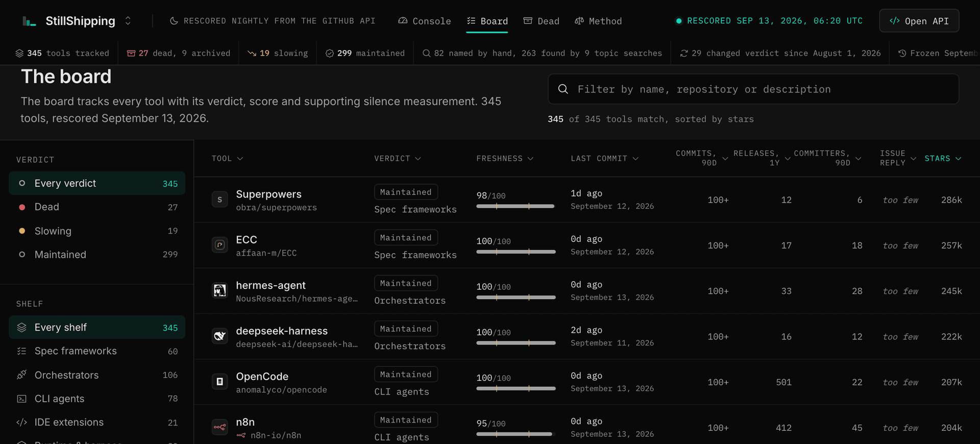Image resolution: width=980 pixels, height=444 pixels.
Task: Click the Orchestrators shelf rocket icon
Action: [x=21, y=375]
